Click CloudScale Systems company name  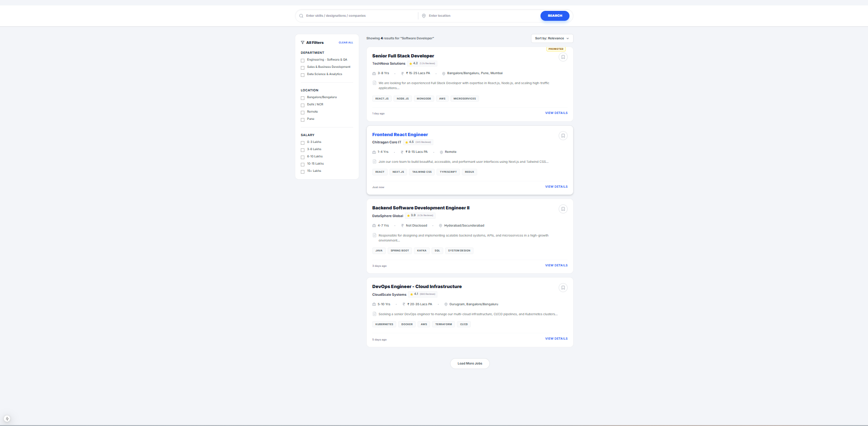[x=389, y=295]
